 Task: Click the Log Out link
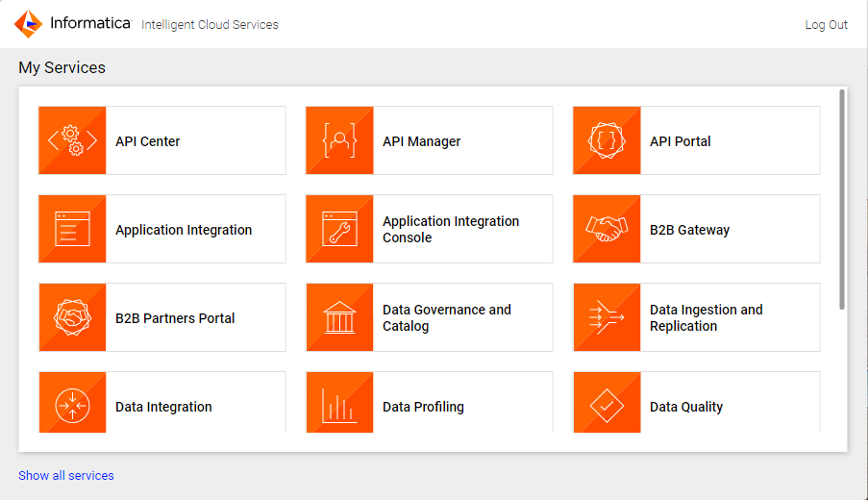826,25
